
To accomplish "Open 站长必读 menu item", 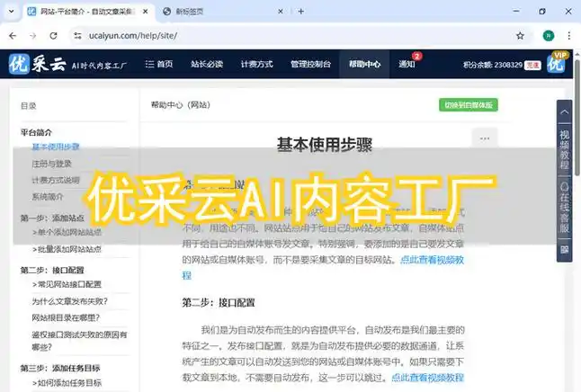I will click(207, 64).
